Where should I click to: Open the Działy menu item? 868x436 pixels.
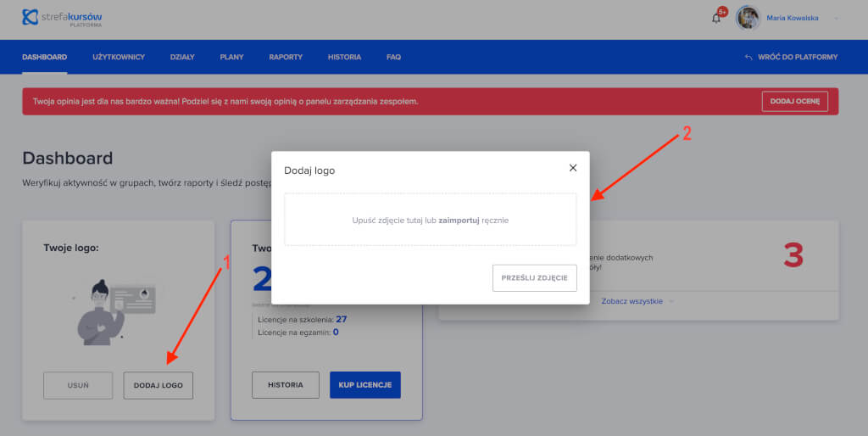[x=182, y=58]
